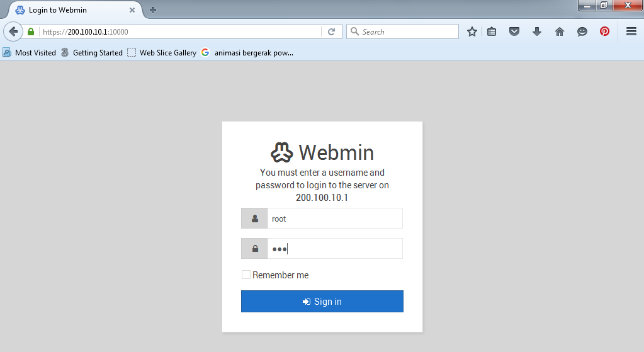Image resolution: width=644 pixels, height=352 pixels.
Task: Click the browser back arrow button
Action: [13, 31]
